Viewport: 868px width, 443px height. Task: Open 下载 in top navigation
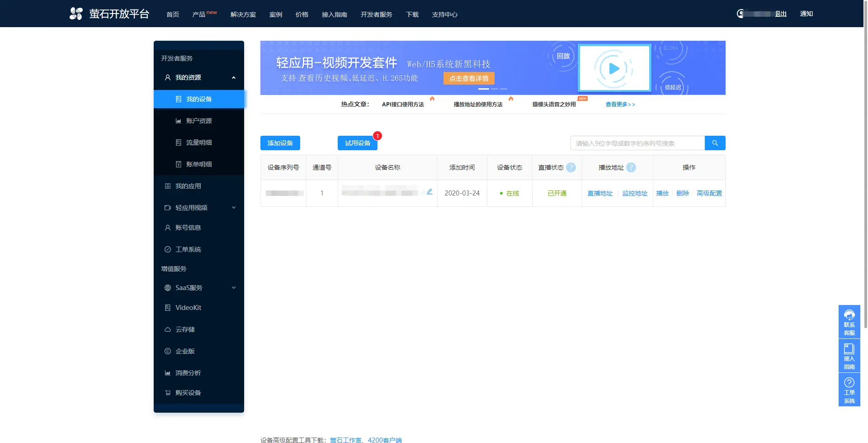412,14
